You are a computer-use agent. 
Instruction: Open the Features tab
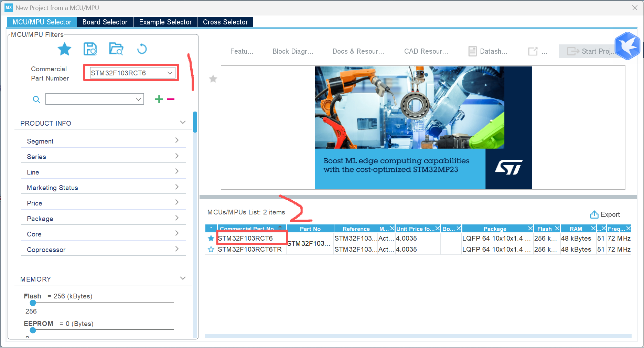point(242,51)
